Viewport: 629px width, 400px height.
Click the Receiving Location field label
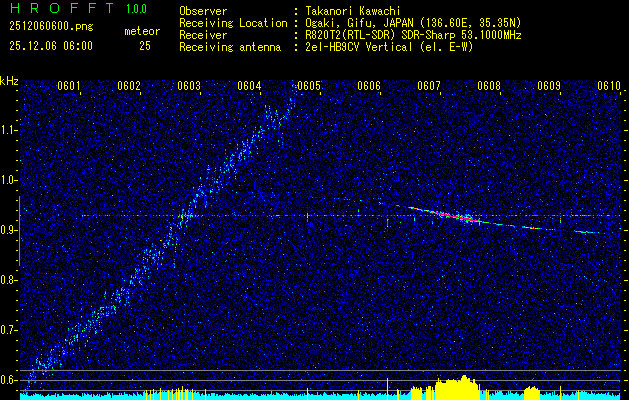233,23
